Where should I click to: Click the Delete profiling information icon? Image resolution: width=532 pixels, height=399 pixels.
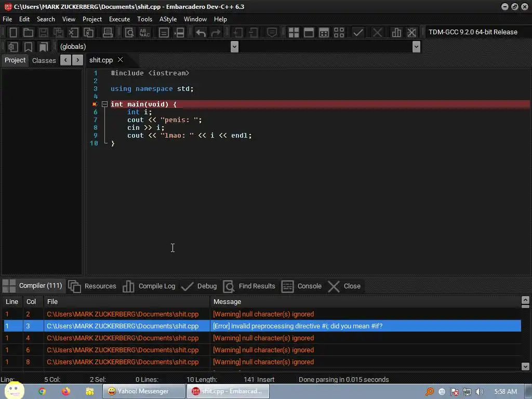click(411, 33)
